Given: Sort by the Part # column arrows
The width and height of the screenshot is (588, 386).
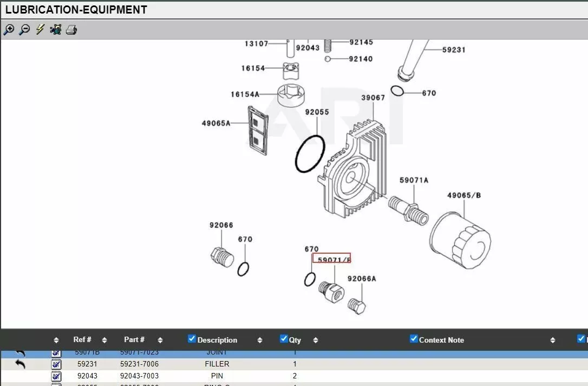Looking at the screenshot, I should click(160, 340).
